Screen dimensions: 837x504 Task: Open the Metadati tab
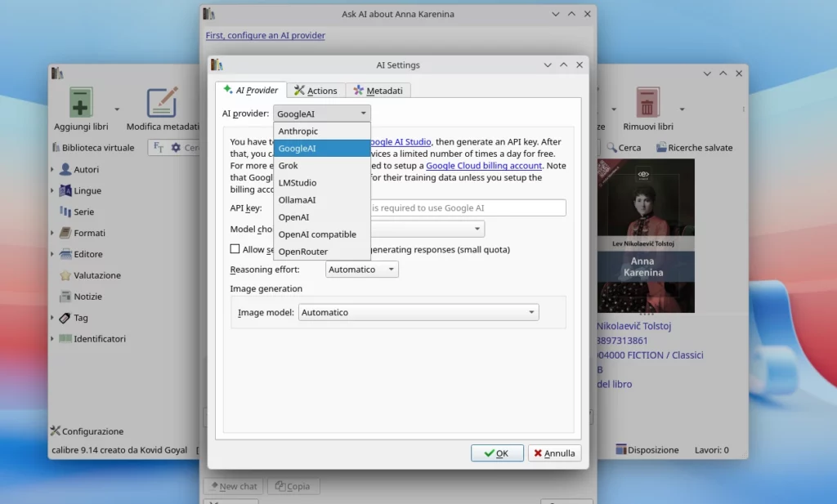(x=378, y=91)
